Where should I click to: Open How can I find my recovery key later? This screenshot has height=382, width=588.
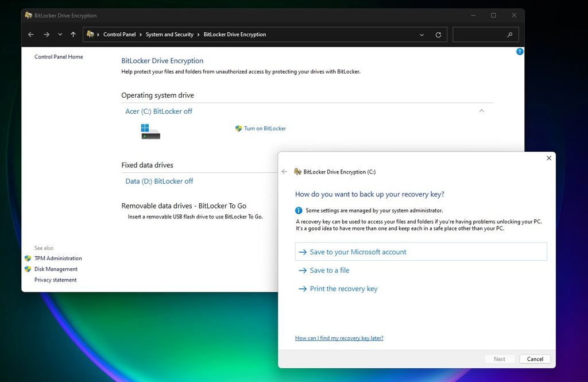[339, 338]
